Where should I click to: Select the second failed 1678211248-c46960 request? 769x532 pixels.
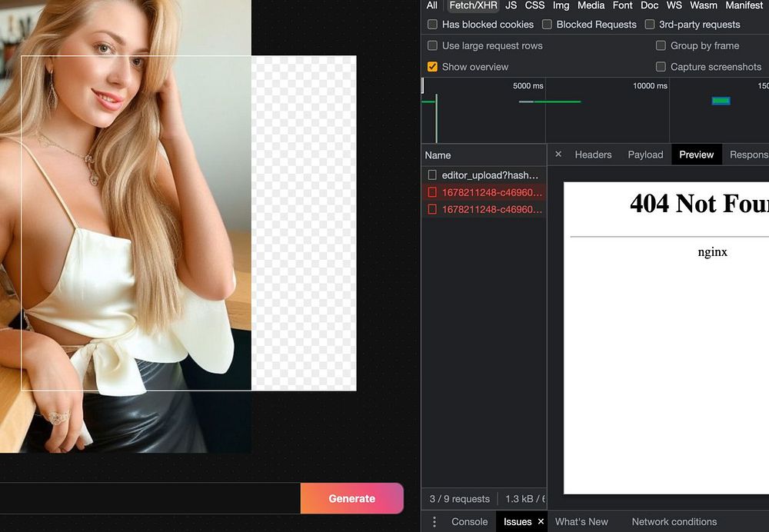[484, 209]
